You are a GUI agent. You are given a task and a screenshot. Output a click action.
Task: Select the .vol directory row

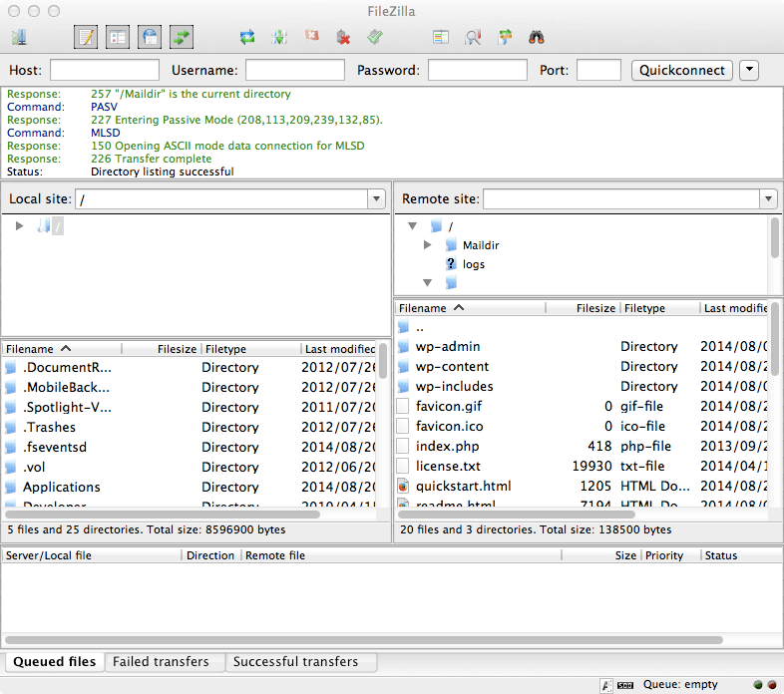[190, 467]
